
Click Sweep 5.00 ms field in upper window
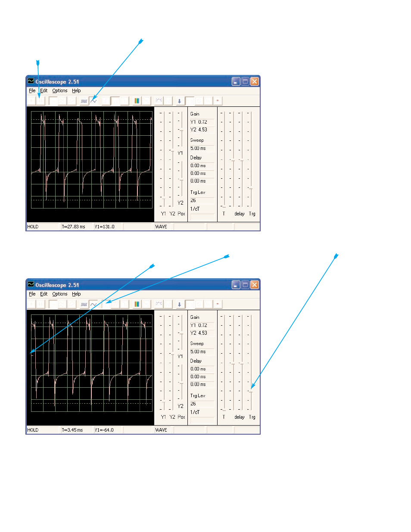[202, 148]
